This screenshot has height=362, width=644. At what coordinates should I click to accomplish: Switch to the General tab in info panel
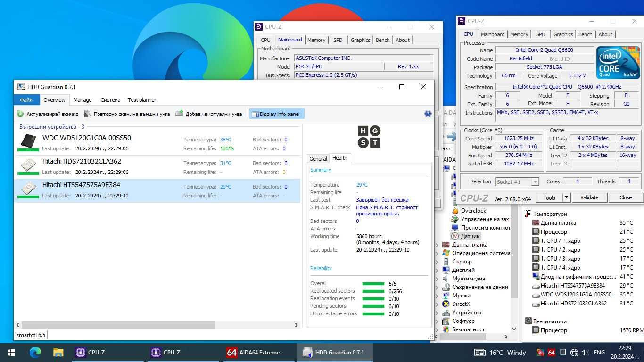coord(318,159)
